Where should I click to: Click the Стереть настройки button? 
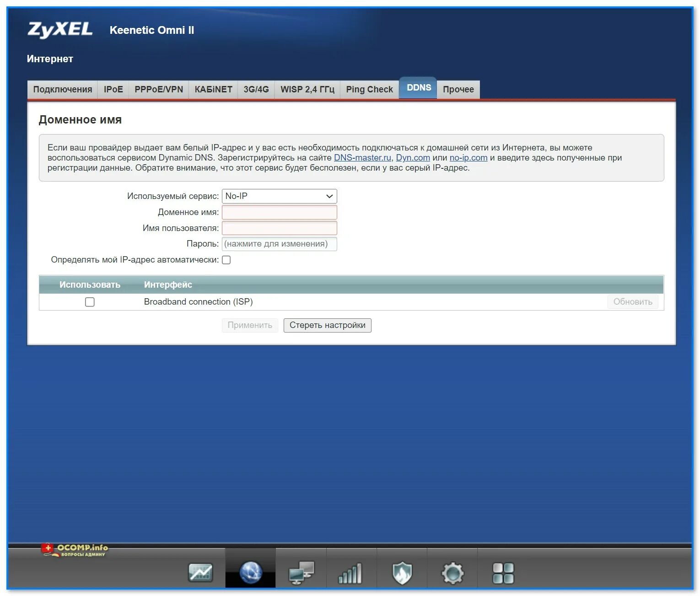click(328, 325)
